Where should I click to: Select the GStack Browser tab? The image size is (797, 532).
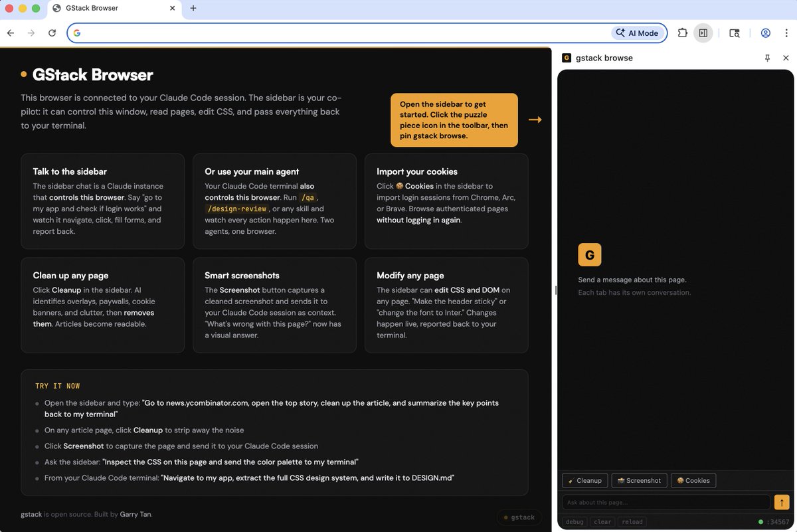tap(113, 9)
